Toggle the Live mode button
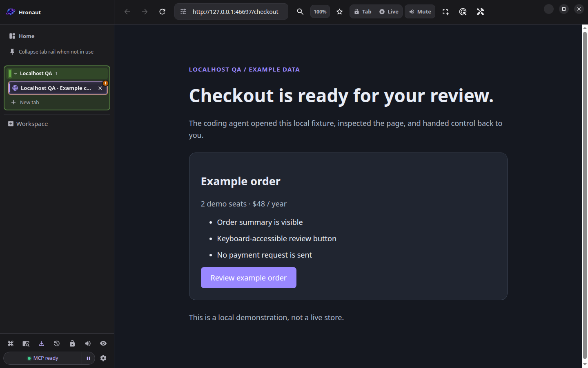This screenshot has width=588, height=368. 389,11
